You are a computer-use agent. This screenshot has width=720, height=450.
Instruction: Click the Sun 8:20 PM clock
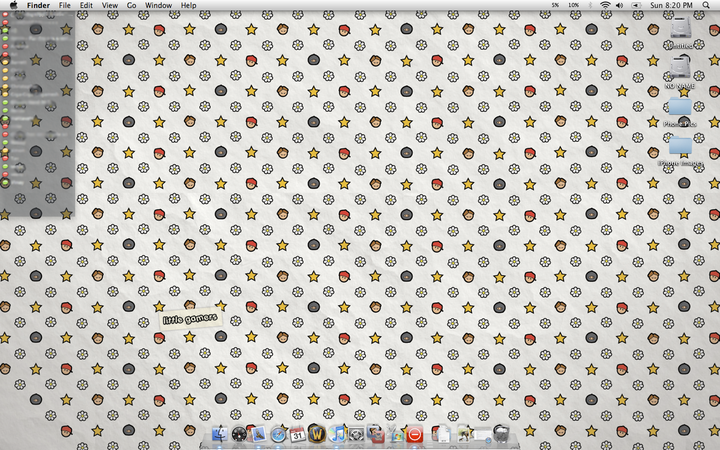pos(671,5)
